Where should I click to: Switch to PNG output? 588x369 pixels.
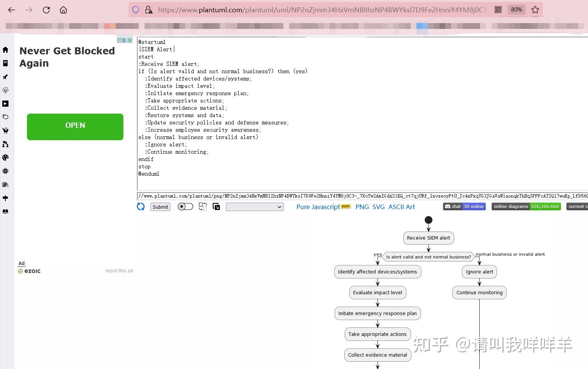tap(362, 207)
